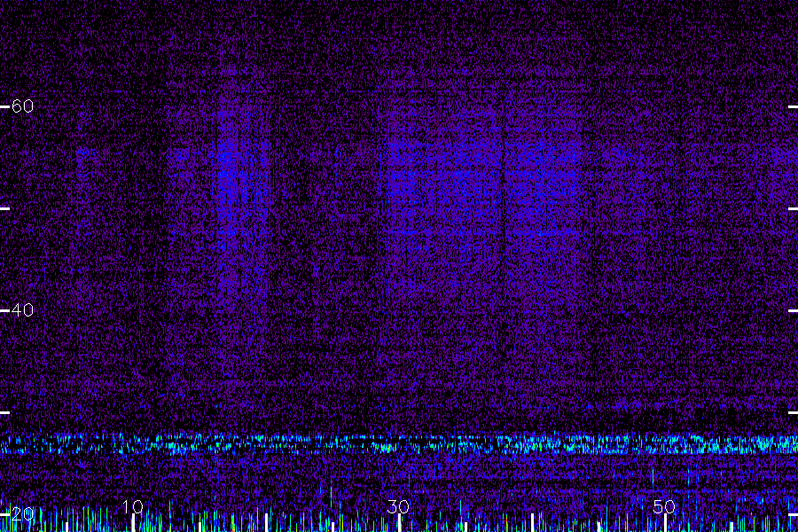Image resolution: width=798 pixels, height=532 pixels.
Task: Click the "30" time axis label
Action: pyautogui.click(x=398, y=506)
